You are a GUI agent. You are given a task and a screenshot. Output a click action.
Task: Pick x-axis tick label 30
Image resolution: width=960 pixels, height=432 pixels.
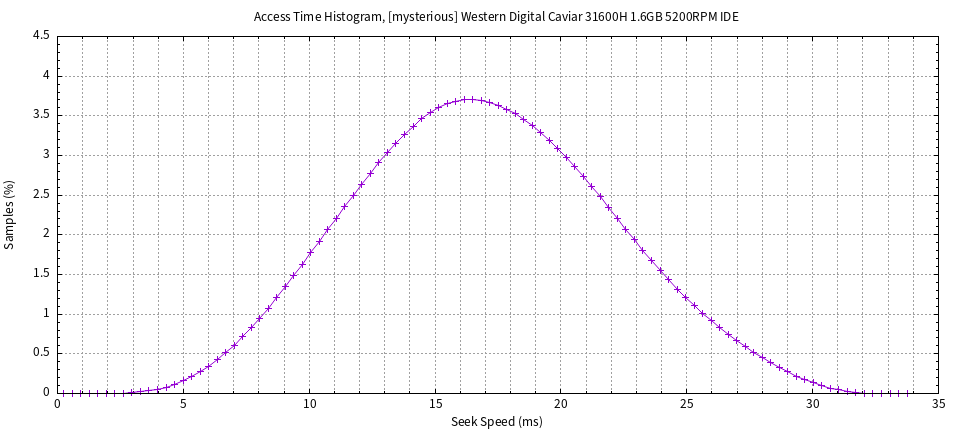tap(813, 405)
